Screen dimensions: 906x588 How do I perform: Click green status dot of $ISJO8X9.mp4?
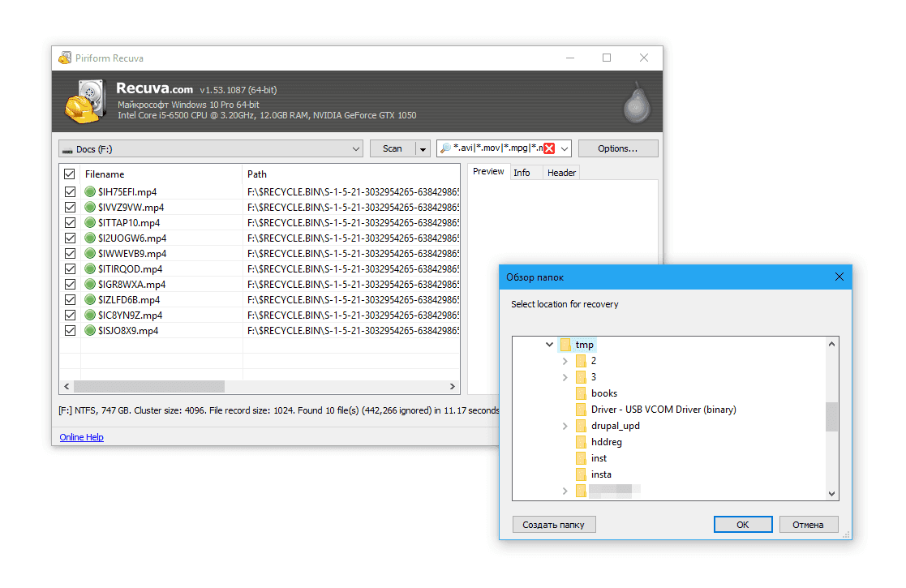point(89,330)
